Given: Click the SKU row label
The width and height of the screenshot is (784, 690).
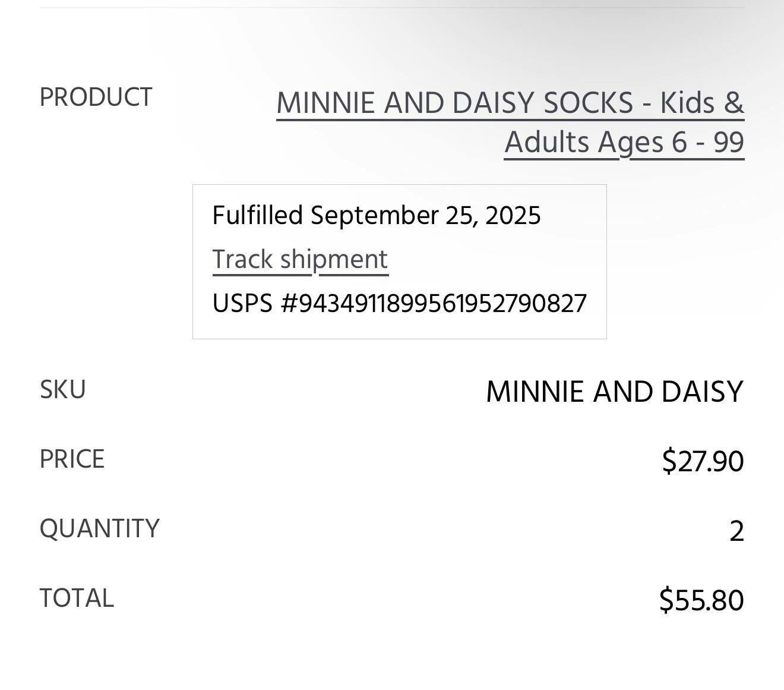Looking at the screenshot, I should (x=62, y=390).
